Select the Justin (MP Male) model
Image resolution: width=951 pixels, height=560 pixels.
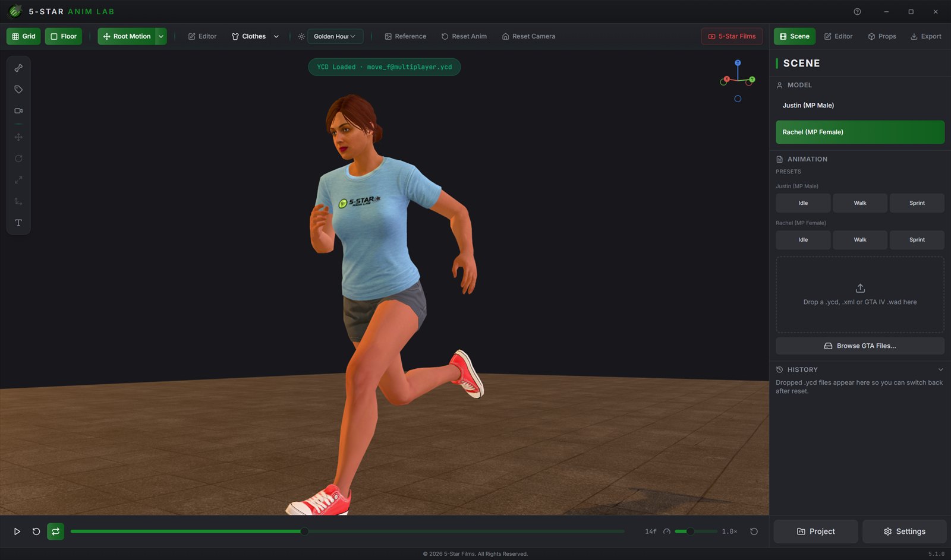pos(860,105)
